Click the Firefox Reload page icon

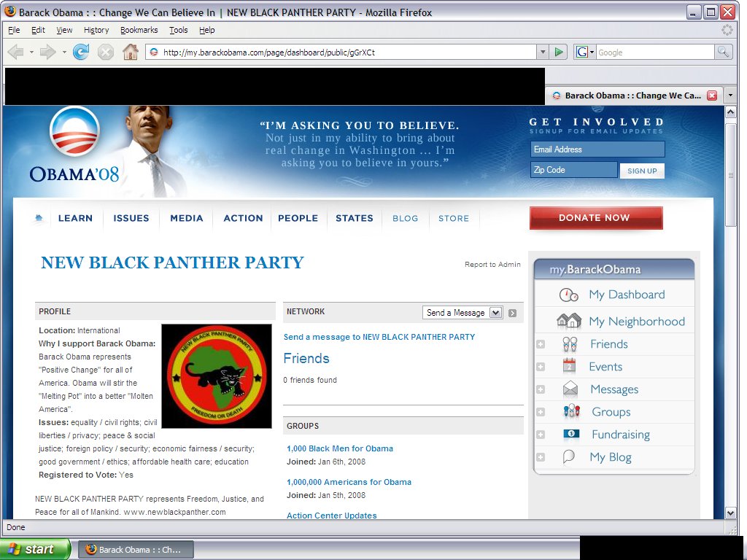(81, 52)
